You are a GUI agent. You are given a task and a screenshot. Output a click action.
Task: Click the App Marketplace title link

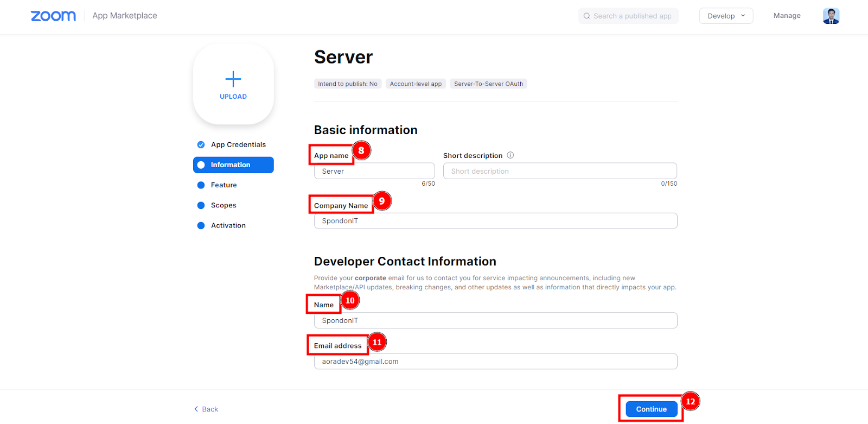tap(125, 16)
